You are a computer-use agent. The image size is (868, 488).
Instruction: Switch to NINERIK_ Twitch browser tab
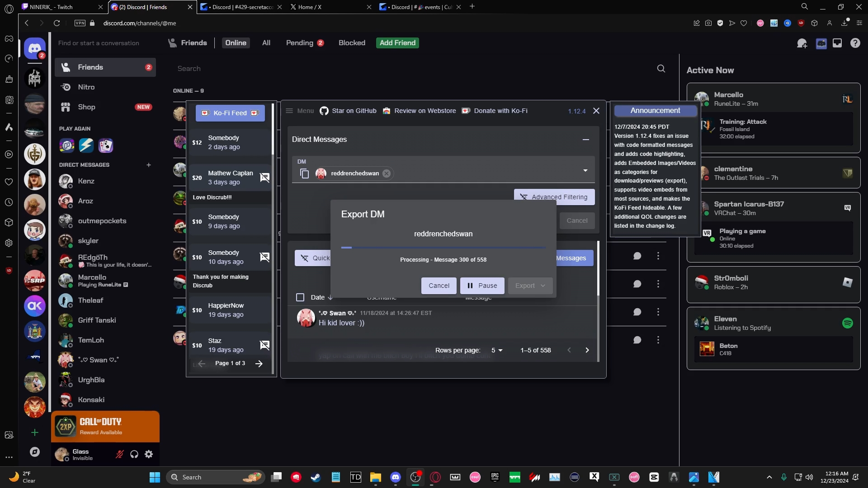pyautogui.click(x=62, y=7)
